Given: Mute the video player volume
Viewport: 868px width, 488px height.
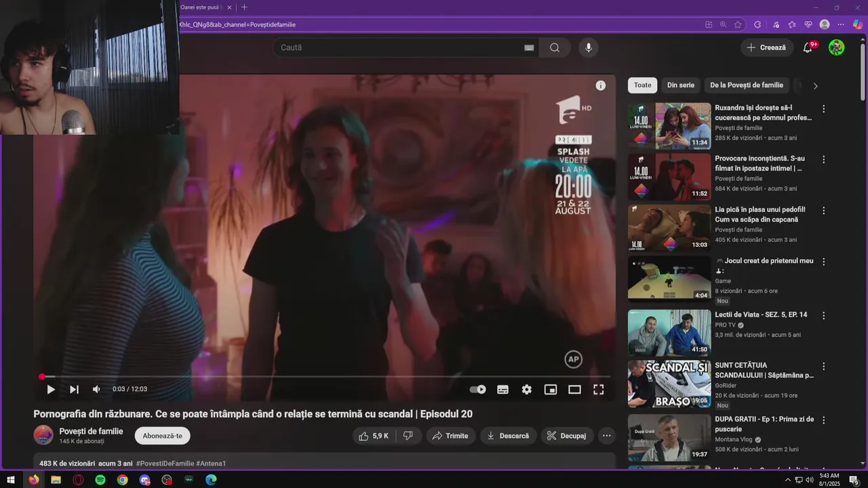Looking at the screenshot, I should [x=96, y=389].
